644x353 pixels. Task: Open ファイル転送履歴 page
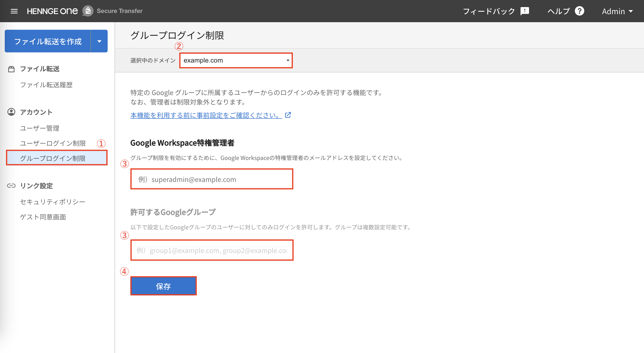pos(46,85)
